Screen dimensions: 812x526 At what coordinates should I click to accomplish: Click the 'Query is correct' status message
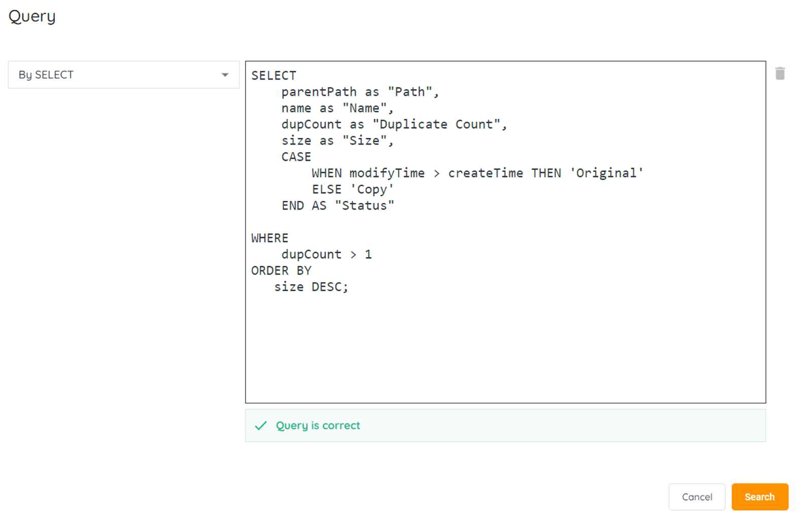[318, 426]
